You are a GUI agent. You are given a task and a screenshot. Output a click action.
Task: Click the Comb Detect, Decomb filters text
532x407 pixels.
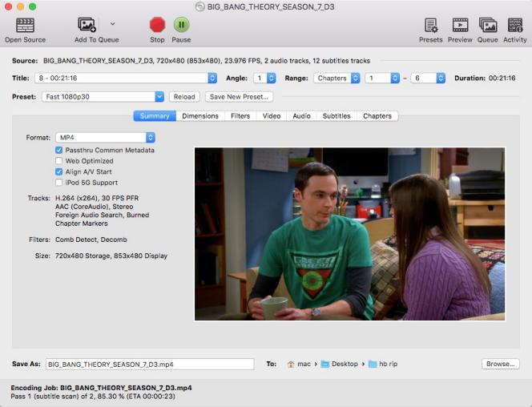point(91,240)
